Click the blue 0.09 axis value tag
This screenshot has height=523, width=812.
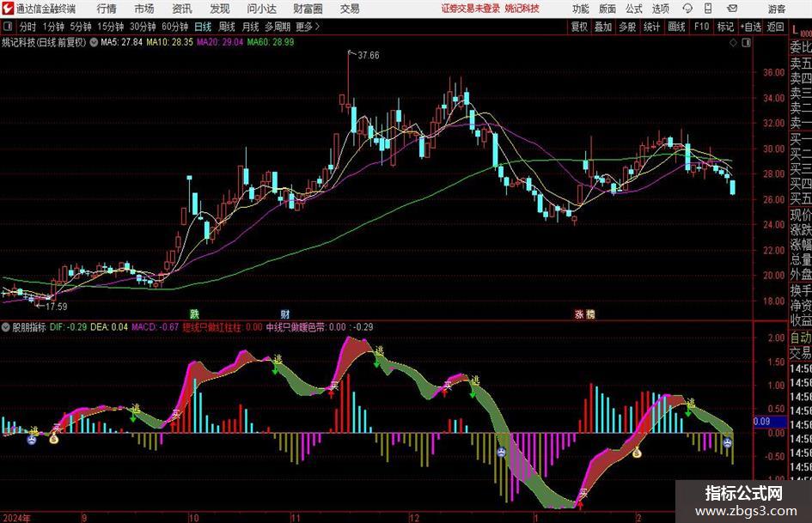pos(769,422)
